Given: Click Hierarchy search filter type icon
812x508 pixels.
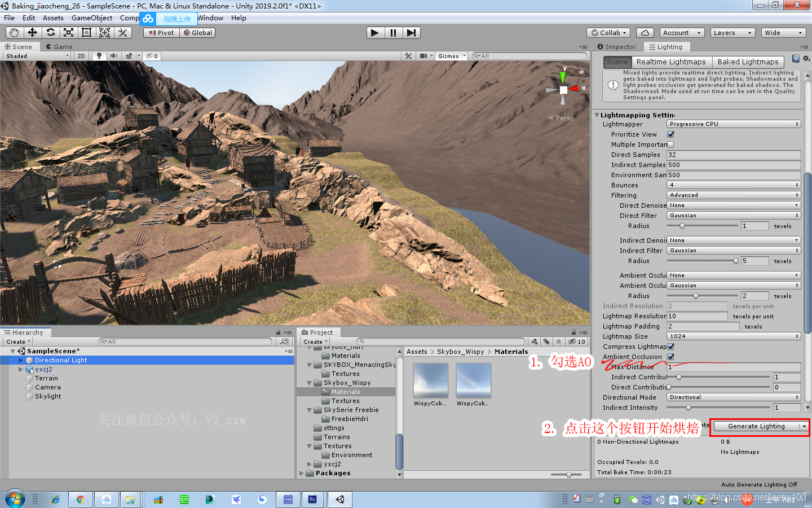Looking at the screenshot, I should pos(285,341).
